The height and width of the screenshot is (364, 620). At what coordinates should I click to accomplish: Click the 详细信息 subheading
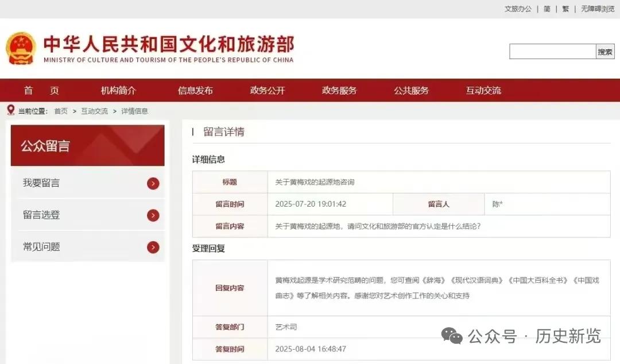tap(208, 160)
